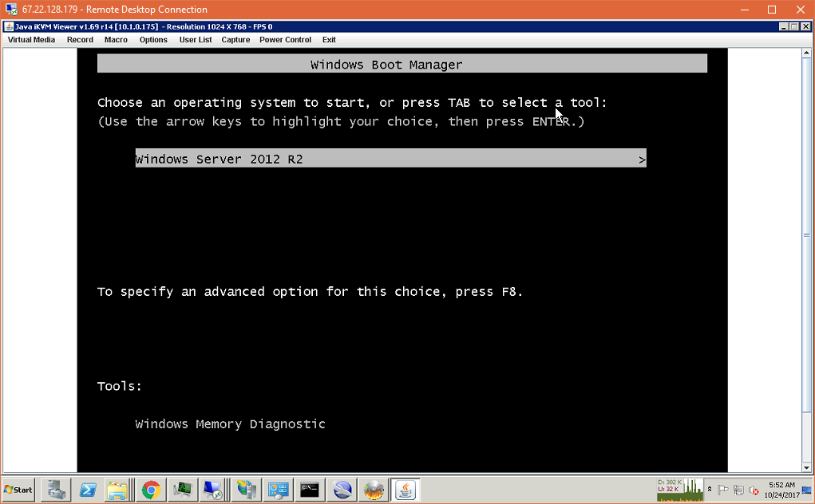Maximize the Java iKVM Viewer window
The width and height of the screenshot is (815, 504).
[794, 26]
